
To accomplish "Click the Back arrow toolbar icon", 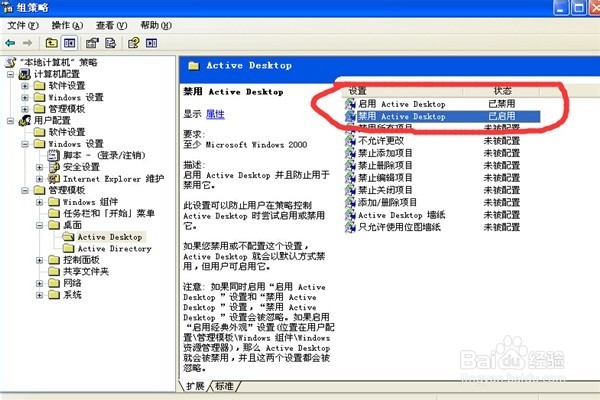I will [10, 43].
